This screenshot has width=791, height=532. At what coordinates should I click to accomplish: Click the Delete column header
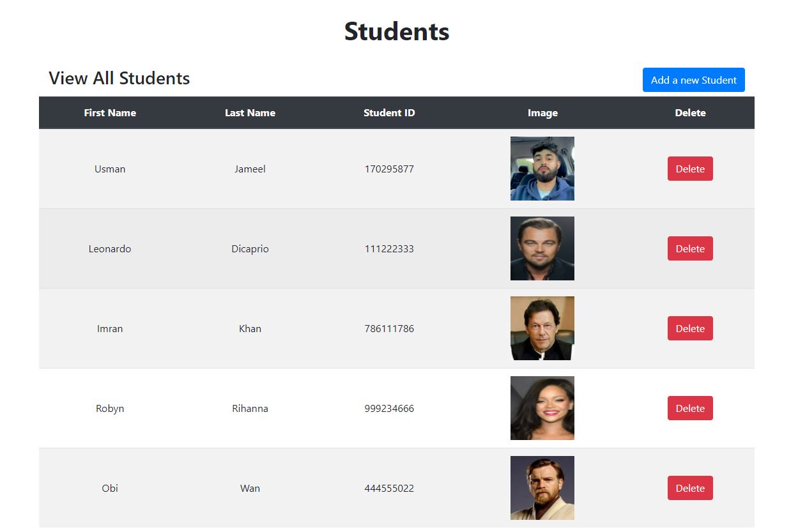pos(691,112)
